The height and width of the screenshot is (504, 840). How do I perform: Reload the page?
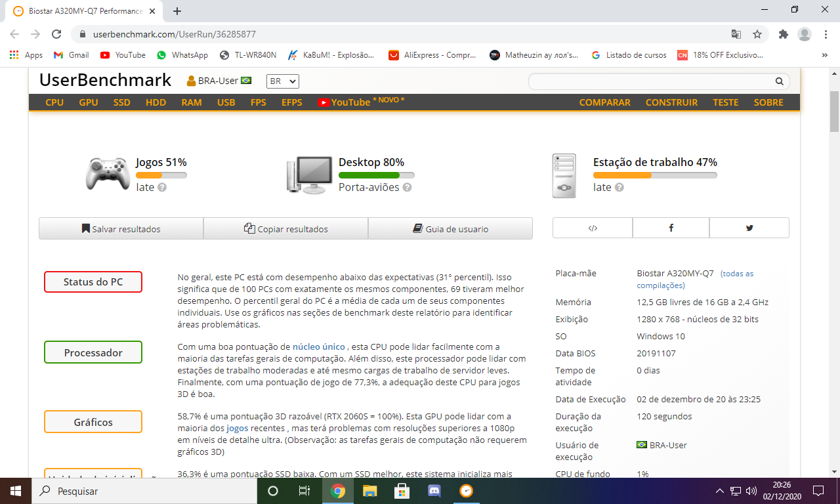click(x=56, y=34)
